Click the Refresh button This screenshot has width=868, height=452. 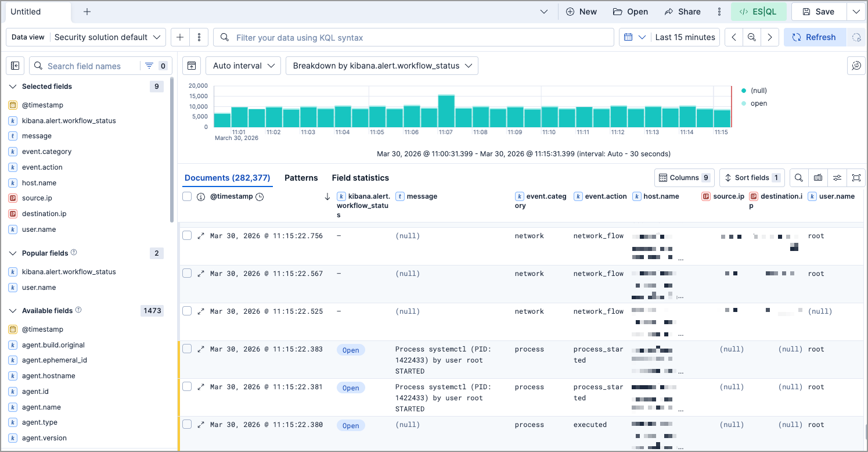point(814,37)
